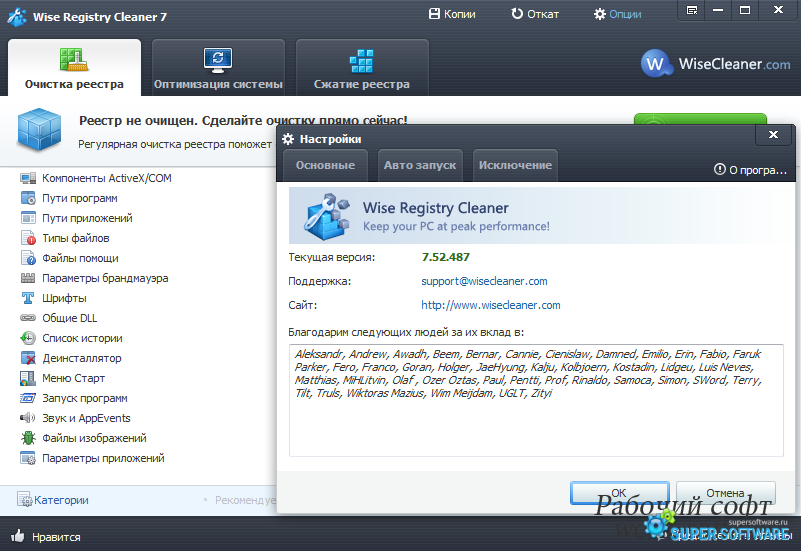Click the Откат restore button
The width and height of the screenshot is (801, 551).
(535, 14)
